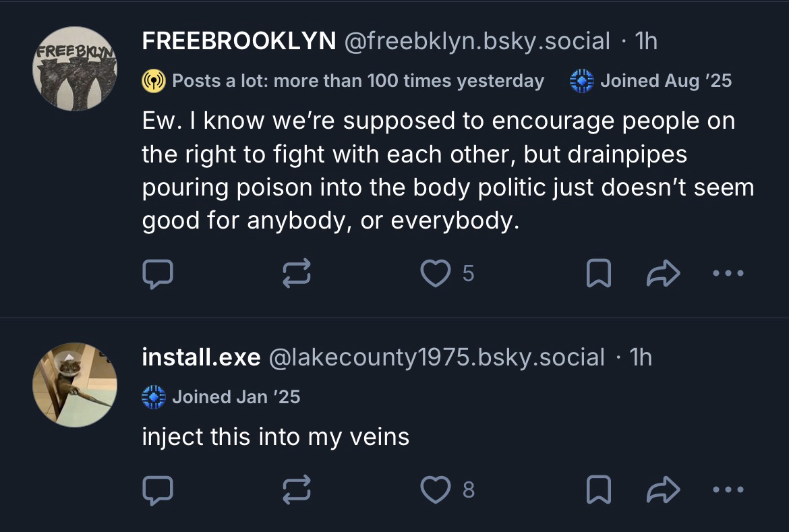789x532 pixels.
Task: Click the 'Joined Jan '25' label icon
Action: (154, 396)
